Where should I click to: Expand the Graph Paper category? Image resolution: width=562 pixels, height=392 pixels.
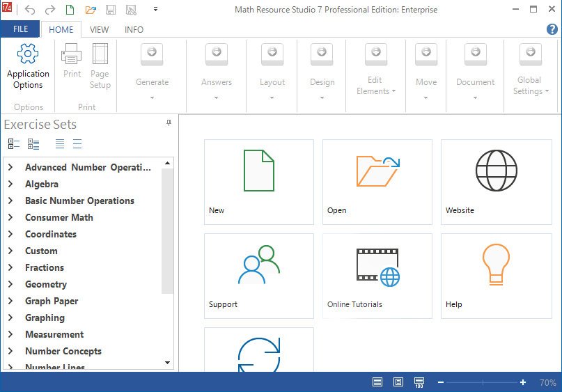pos(10,301)
